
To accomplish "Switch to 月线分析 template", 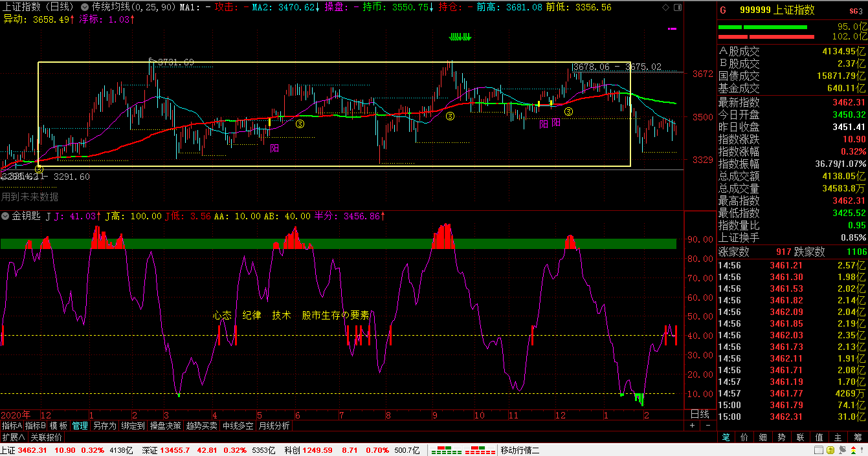I will (275, 426).
